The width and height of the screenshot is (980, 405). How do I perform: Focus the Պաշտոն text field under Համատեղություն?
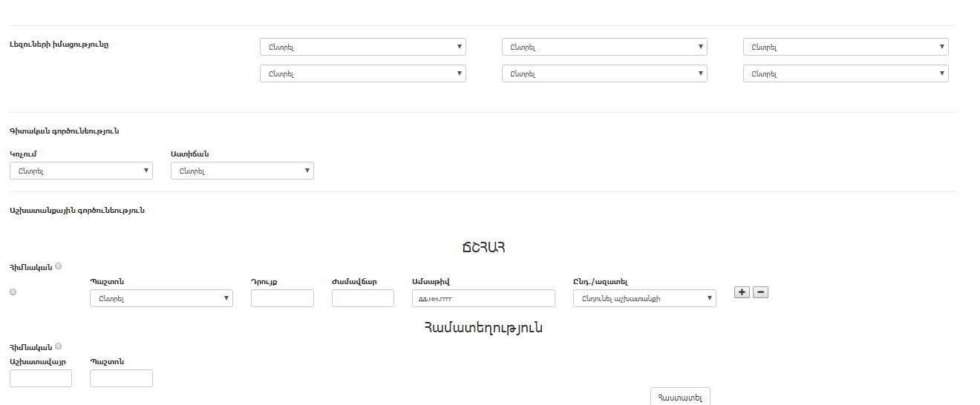(x=121, y=378)
